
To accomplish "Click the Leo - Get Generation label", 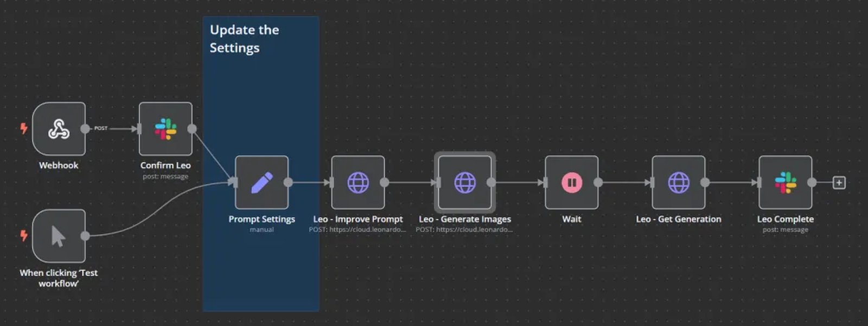I will [x=679, y=219].
